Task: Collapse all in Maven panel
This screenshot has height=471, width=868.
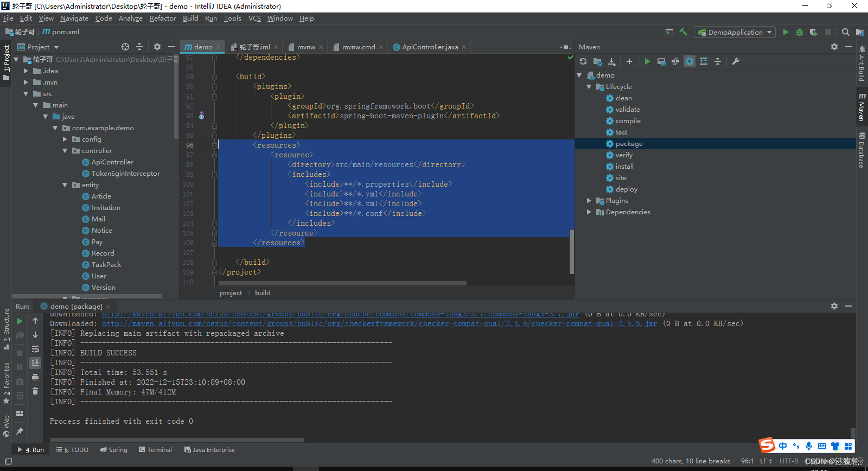Action: [718, 61]
